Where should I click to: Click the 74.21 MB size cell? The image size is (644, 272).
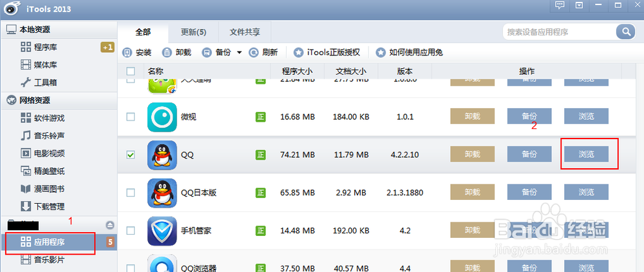pyautogui.click(x=298, y=155)
